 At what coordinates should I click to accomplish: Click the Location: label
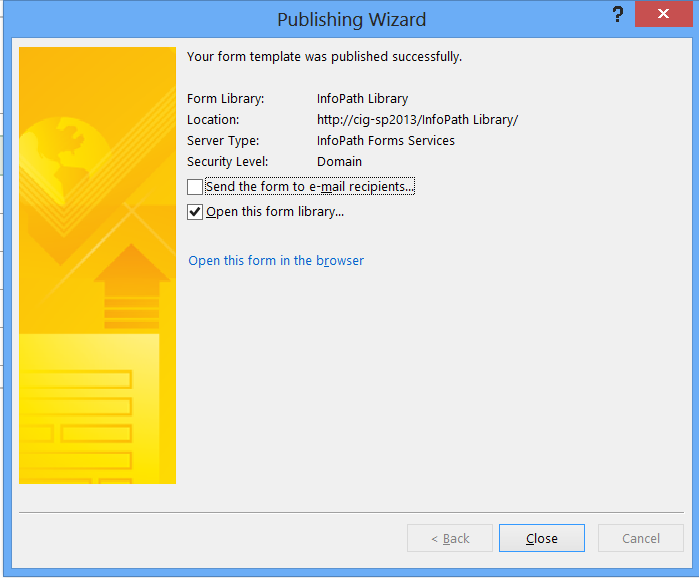213,120
